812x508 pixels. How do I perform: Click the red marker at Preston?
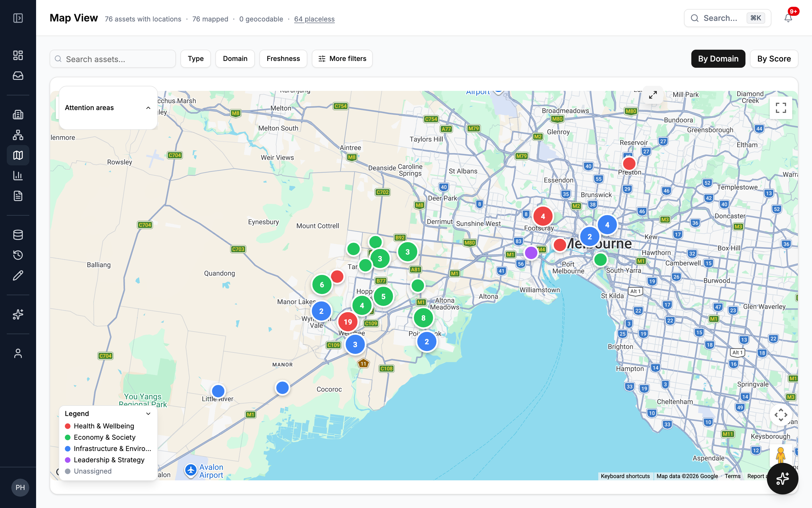(629, 164)
